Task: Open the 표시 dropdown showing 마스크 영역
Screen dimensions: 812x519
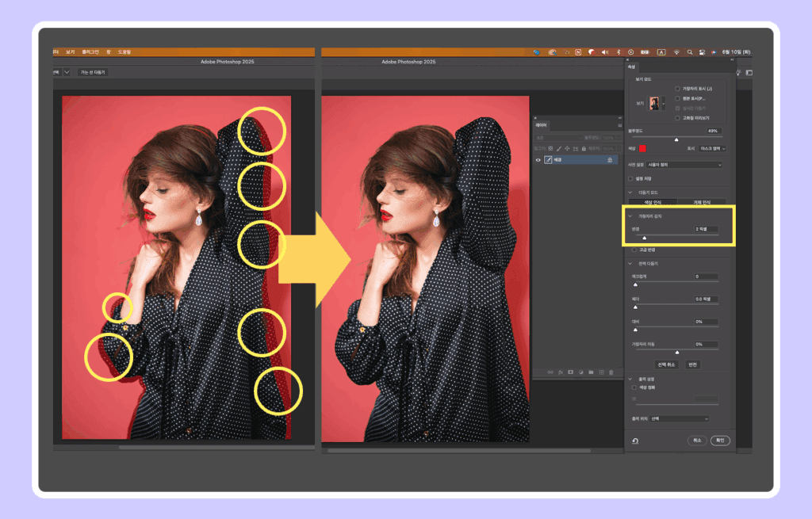Action: tap(713, 148)
